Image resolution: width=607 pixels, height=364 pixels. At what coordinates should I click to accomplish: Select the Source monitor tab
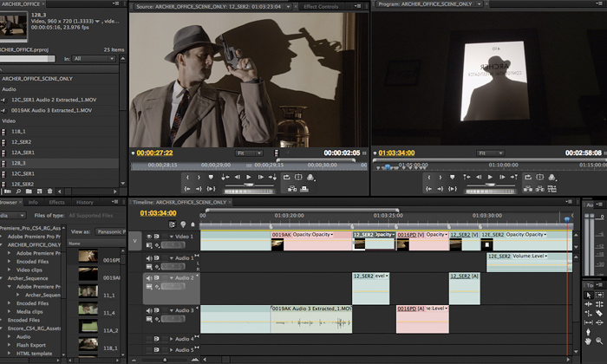[x=209, y=7]
